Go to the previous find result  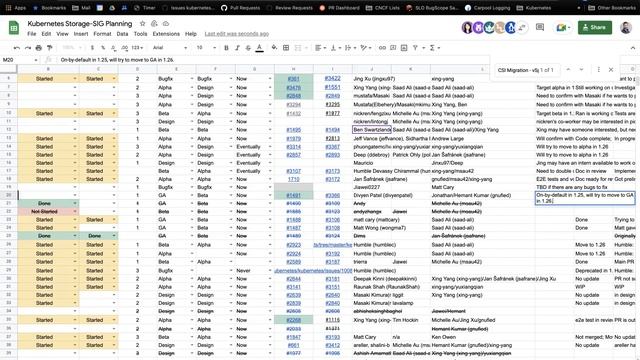click(568, 70)
